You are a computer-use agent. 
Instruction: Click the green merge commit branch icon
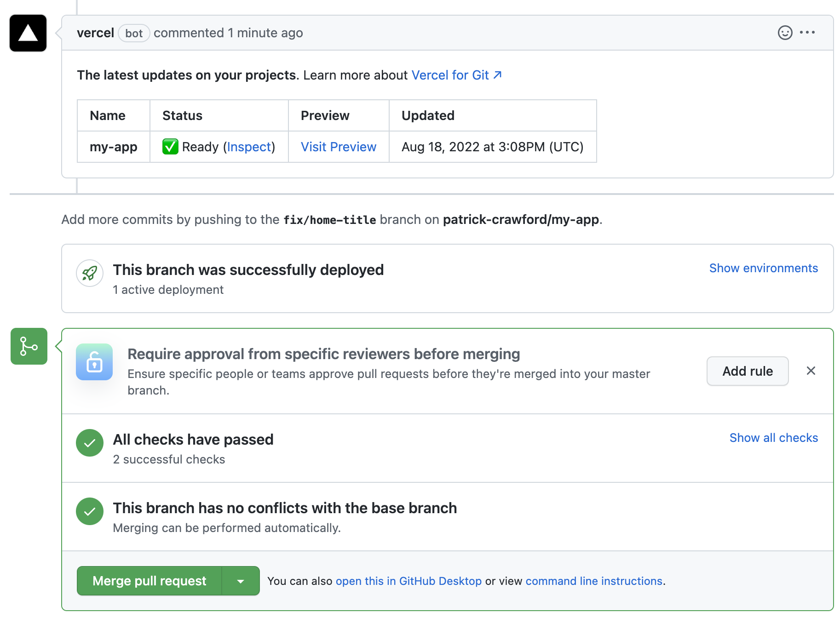[29, 346]
